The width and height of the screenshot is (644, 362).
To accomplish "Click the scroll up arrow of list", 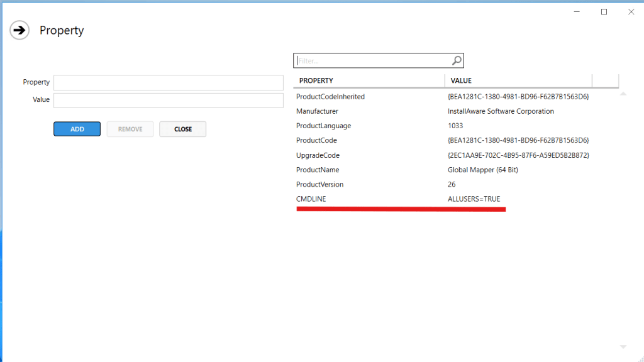I will pyautogui.click(x=623, y=94).
